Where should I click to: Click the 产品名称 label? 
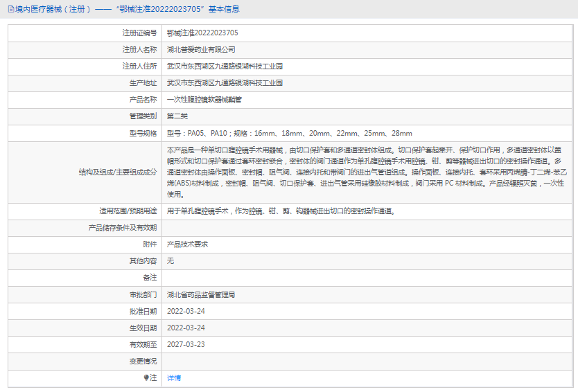(x=143, y=100)
